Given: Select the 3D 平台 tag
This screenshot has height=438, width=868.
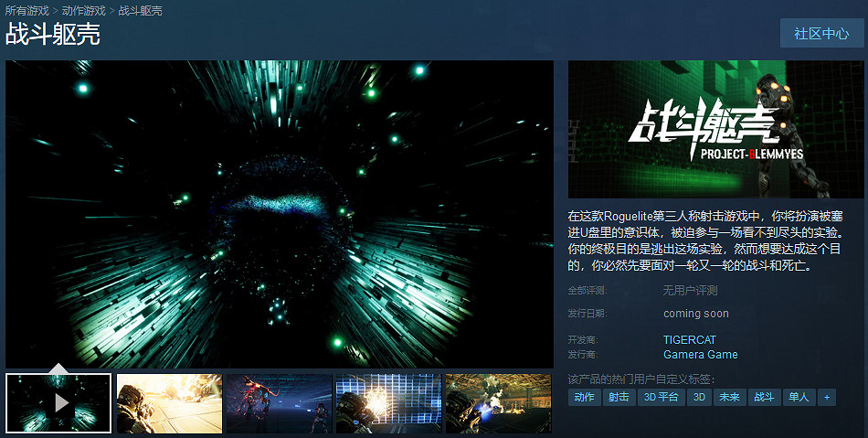Looking at the screenshot, I should click(x=661, y=398).
